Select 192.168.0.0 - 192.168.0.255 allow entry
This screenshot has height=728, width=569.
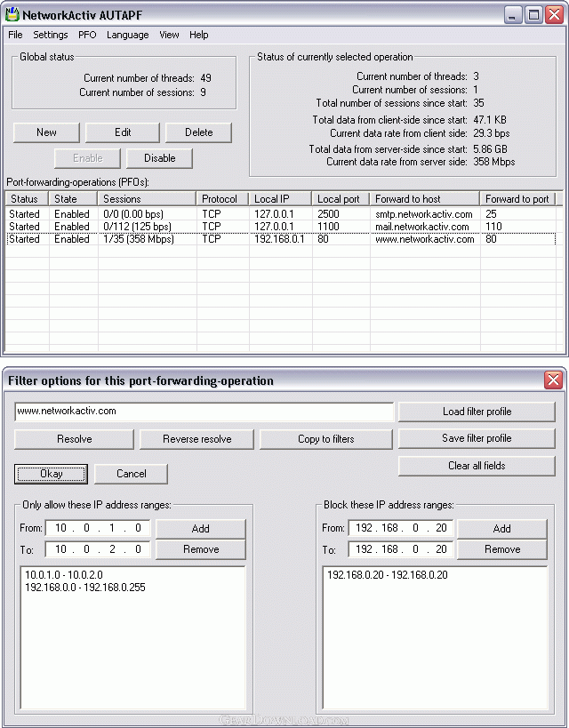click(x=85, y=588)
